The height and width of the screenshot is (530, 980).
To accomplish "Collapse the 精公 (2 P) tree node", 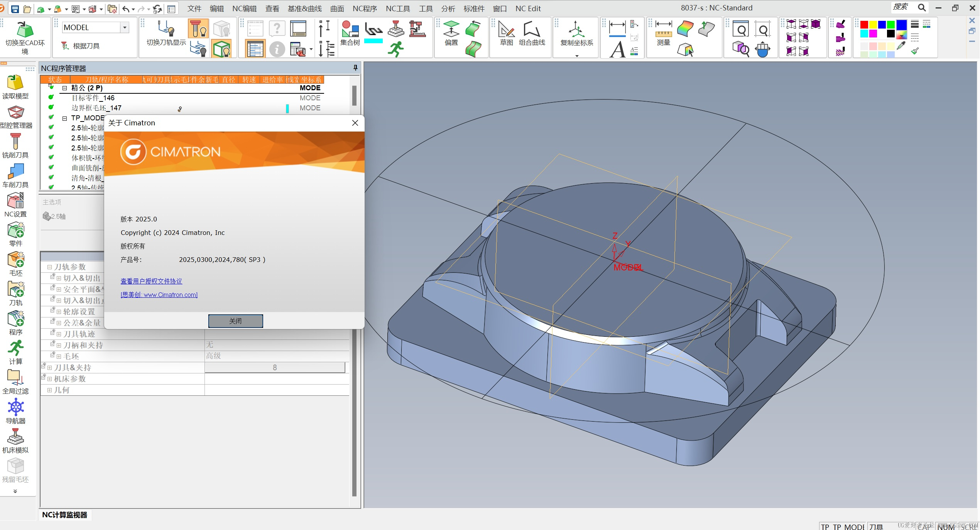I will coord(64,88).
